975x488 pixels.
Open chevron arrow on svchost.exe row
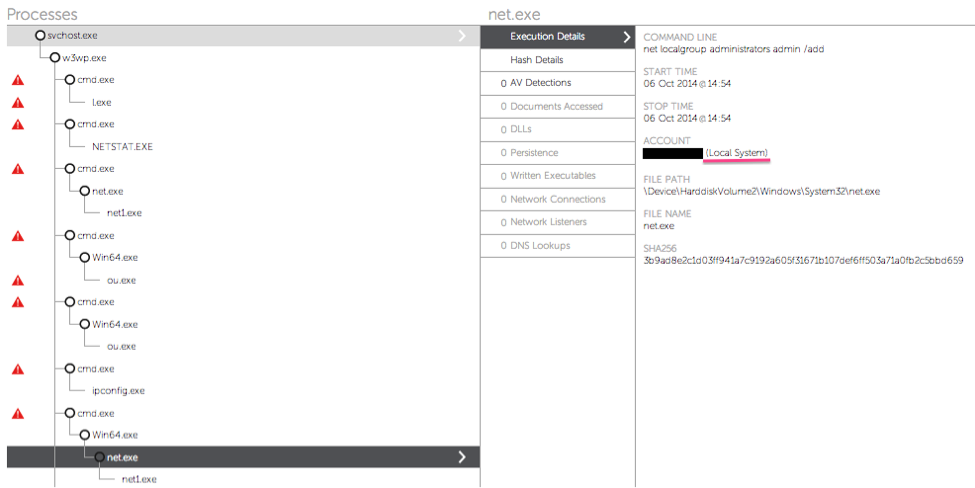tap(461, 35)
